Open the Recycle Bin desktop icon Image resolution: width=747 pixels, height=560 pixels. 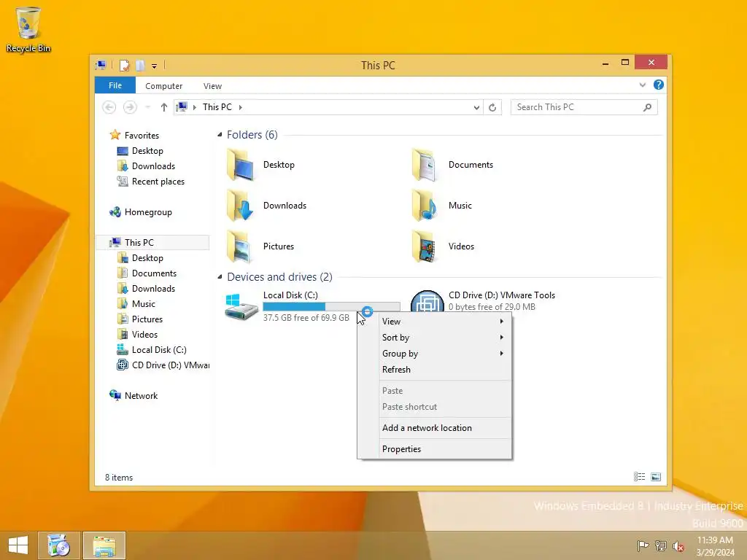point(28,29)
